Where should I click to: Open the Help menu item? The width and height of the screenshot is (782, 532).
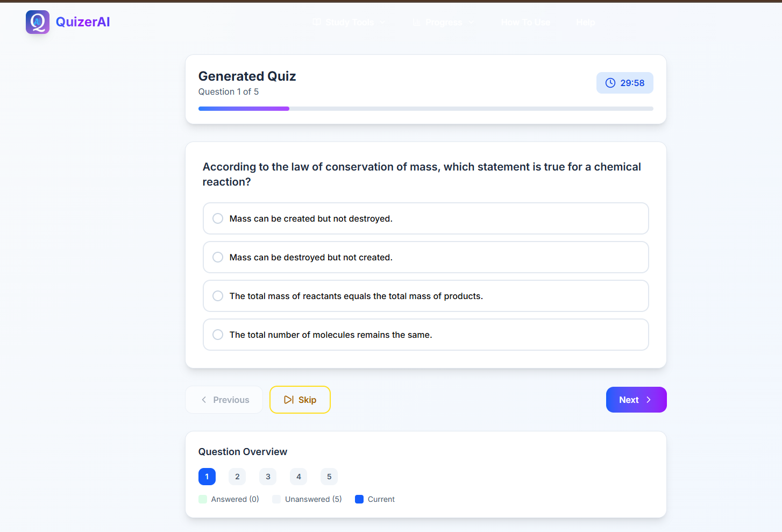click(x=585, y=22)
